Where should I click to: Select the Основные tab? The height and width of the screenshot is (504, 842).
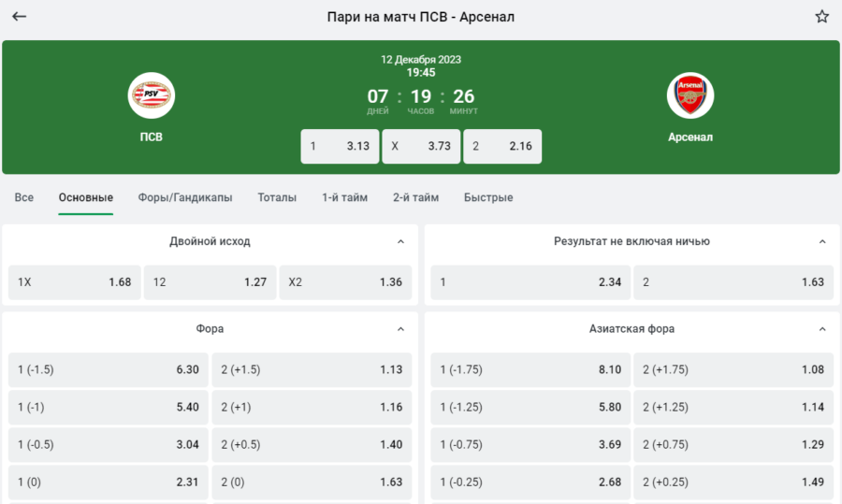tap(86, 197)
